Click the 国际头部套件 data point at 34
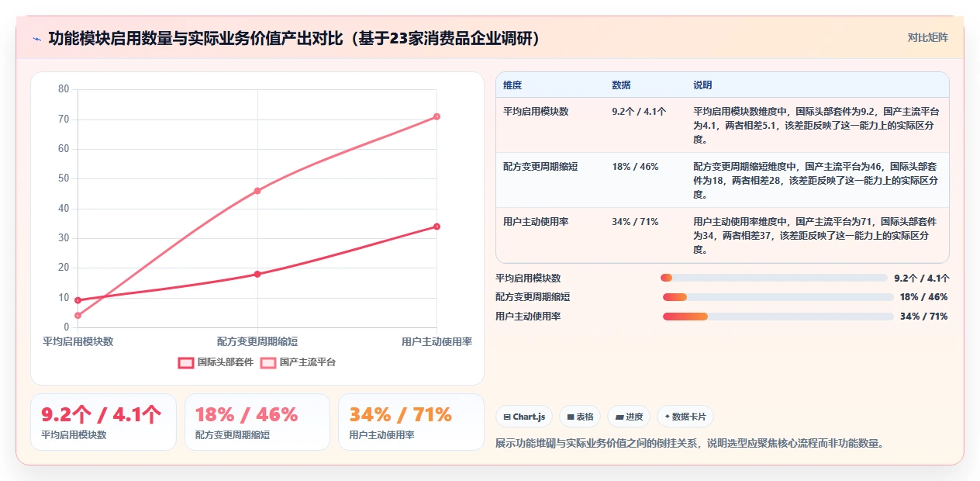 pos(437,227)
